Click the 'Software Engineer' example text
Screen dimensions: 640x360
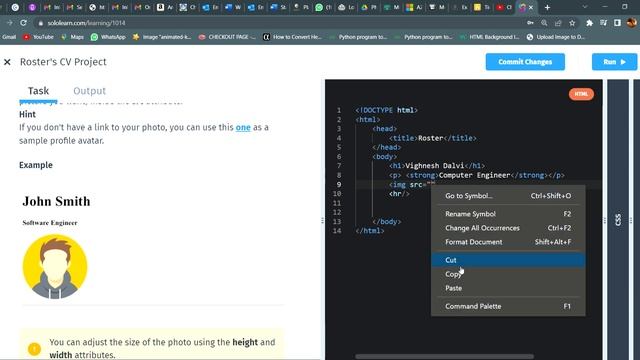point(50,223)
